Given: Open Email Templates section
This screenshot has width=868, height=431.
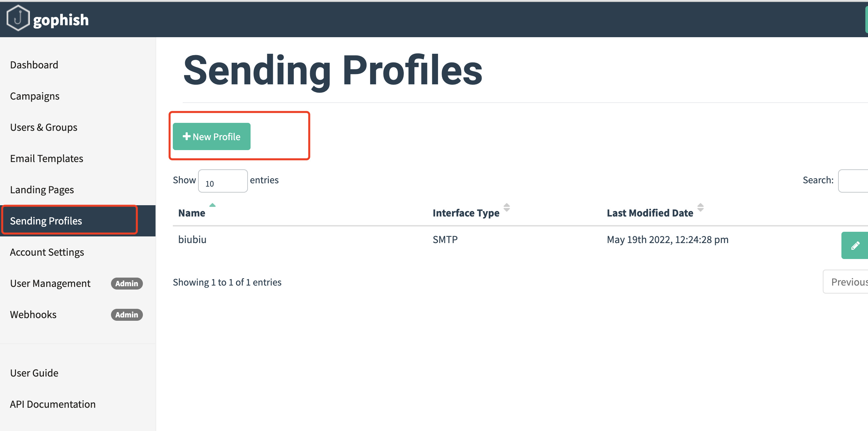Looking at the screenshot, I should (x=47, y=159).
